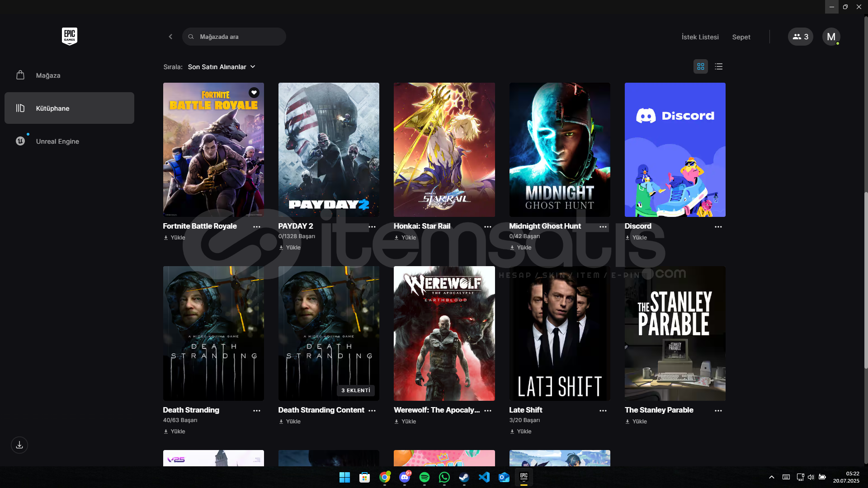Open Steam from taskbar
The image size is (868, 488).
tap(464, 477)
